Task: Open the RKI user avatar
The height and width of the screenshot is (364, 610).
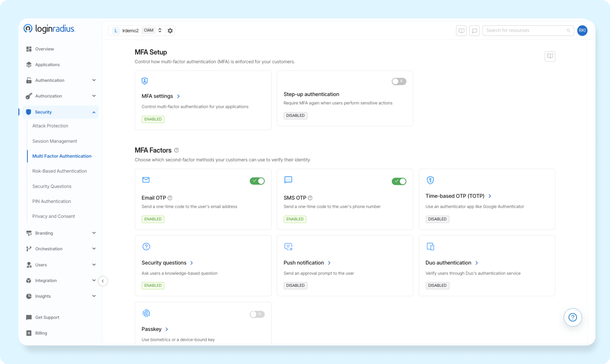Action: click(582, 30)
